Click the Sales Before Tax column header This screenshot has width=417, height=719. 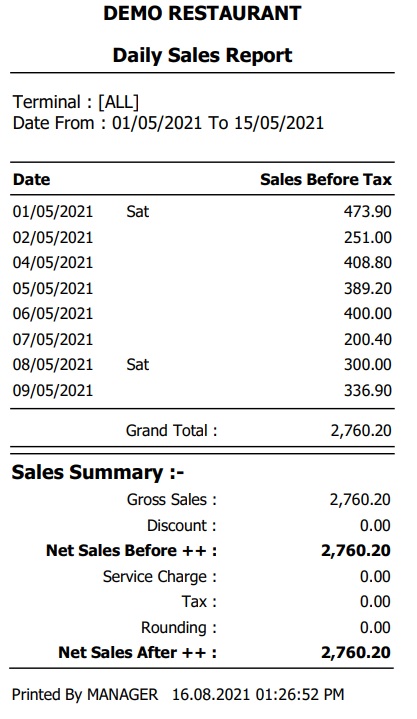(326, 179)
